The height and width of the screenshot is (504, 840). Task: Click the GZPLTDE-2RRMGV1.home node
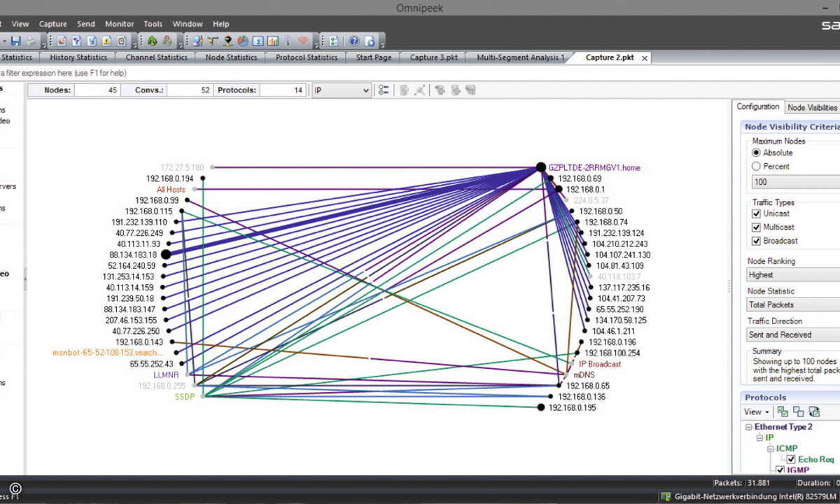point(594,168)
